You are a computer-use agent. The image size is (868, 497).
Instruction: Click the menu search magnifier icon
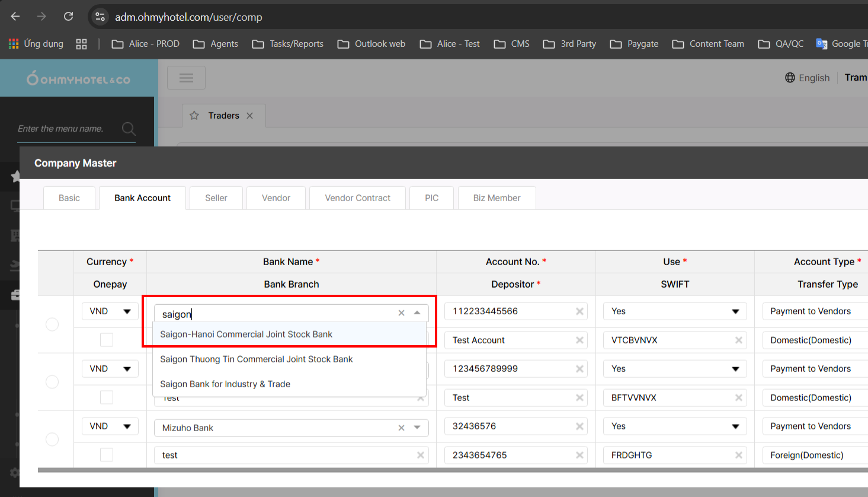click(x=128, y=129)
